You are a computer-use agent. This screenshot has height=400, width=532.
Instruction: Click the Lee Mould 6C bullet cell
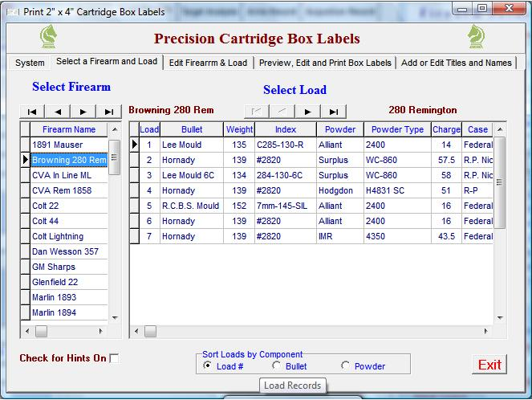pos(192,175)
